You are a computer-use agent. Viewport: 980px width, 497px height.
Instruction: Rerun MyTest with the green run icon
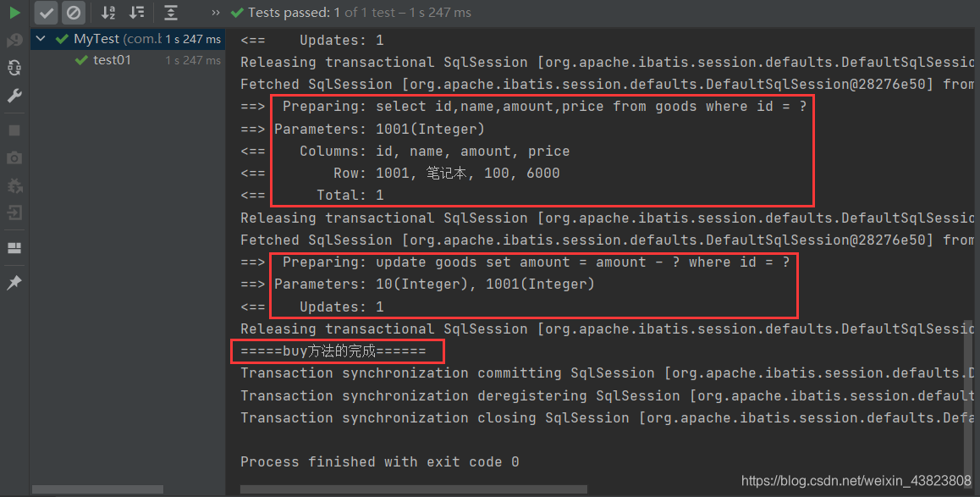(14, 13)
